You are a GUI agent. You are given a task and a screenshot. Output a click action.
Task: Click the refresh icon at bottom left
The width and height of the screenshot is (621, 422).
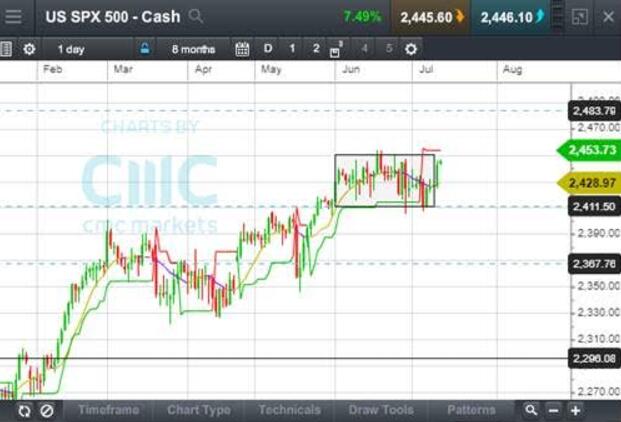pyautogui.click(x=24, y=410)
